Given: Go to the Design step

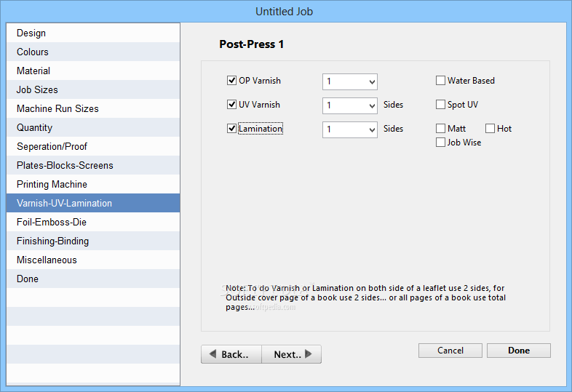Looking at the screenshot, I should coord(93,33).
